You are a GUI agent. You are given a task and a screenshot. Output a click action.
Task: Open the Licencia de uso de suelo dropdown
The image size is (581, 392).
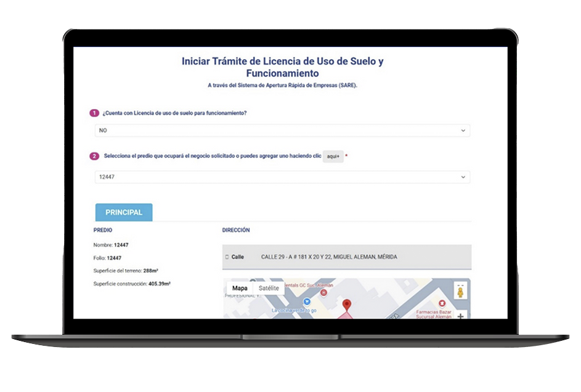point(282,131)
